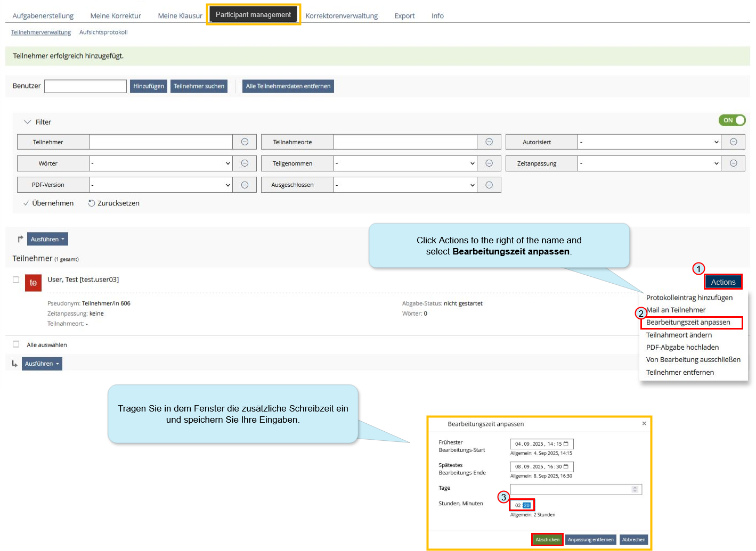756x551 pixels.
Task: Remove the Teilnahmeorte filter via minus icon
Action: pos(489,142)
